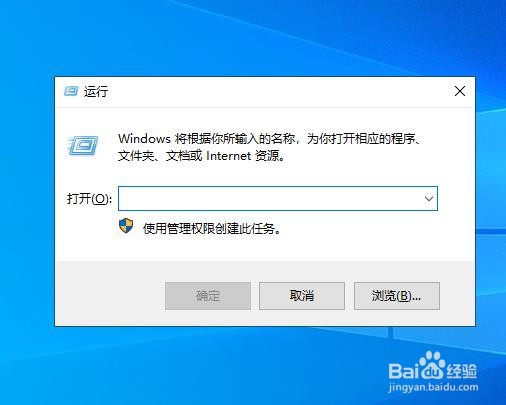Focus the 打开 text input field
The width and height of the screenshot is (506, 405).
pyautogui.click(x=270, y=199)
